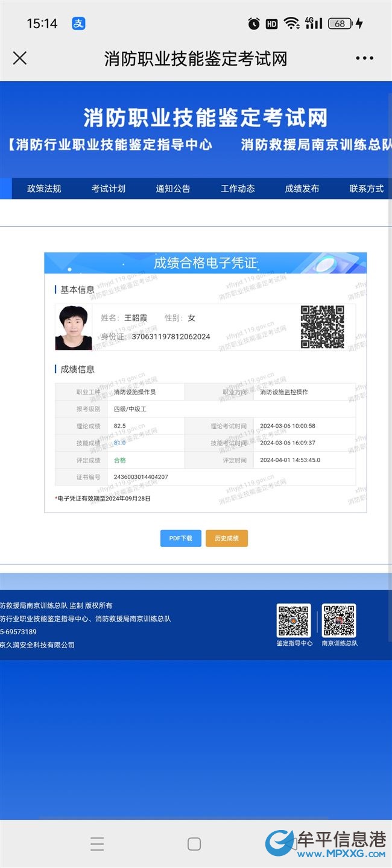
Task: Open the three-dot more options menu
Action: [364, 58]
